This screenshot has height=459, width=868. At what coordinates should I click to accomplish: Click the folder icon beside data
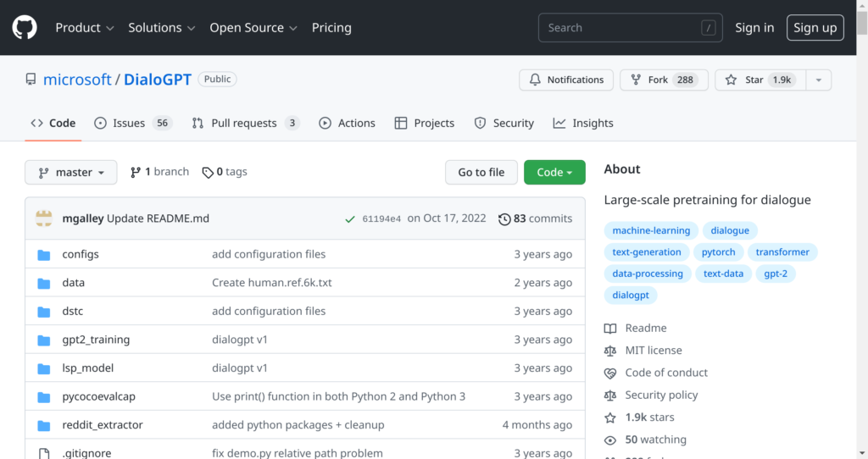tap(44, 283)
